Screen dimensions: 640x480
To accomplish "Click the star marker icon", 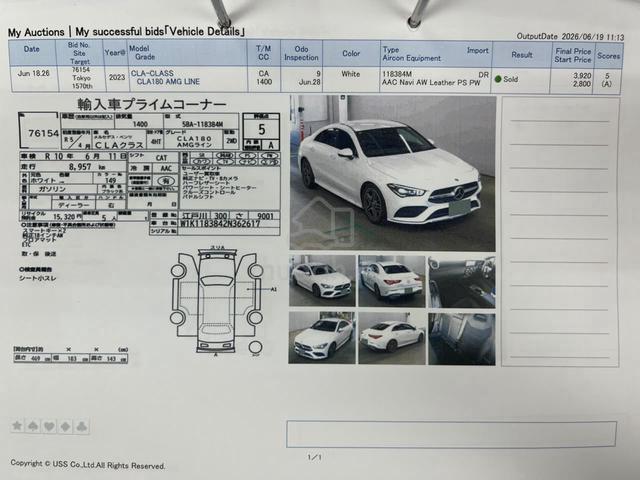I will click(x=17, y=426).
